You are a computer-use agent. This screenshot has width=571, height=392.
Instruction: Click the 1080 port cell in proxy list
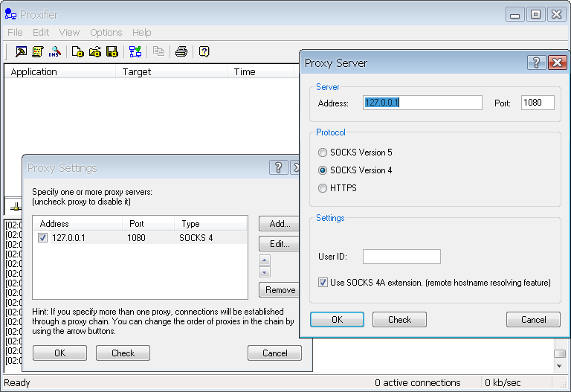(136, 238)
